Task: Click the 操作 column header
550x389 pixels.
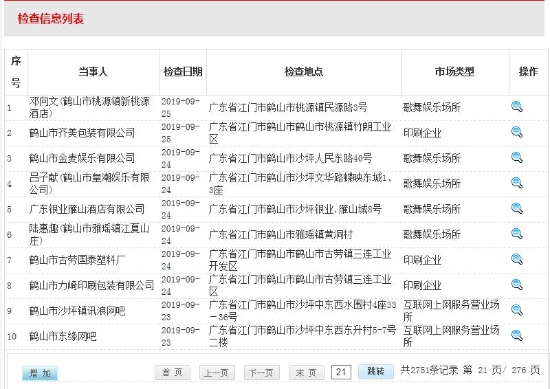Action: click(528, 72)
